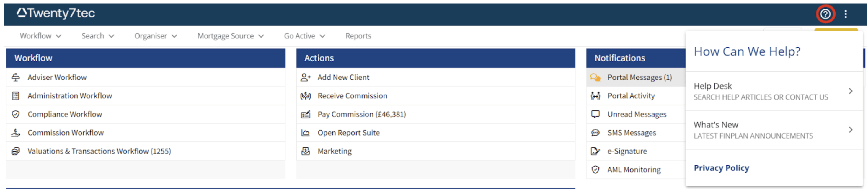Click the SMS Messages icon
The height and width of the screenshot is (192, 868).
(x=595, y=133)
